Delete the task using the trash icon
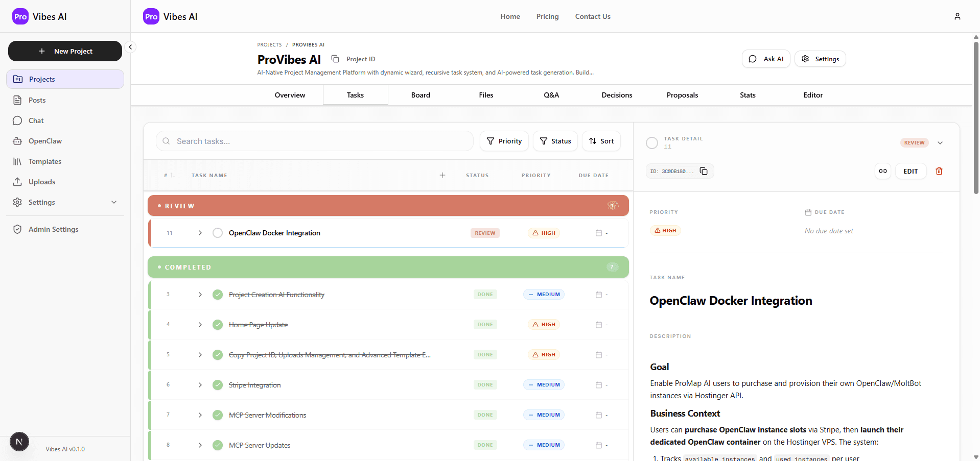The width and height of the screenshot is (980, 461). coord(939,171)
